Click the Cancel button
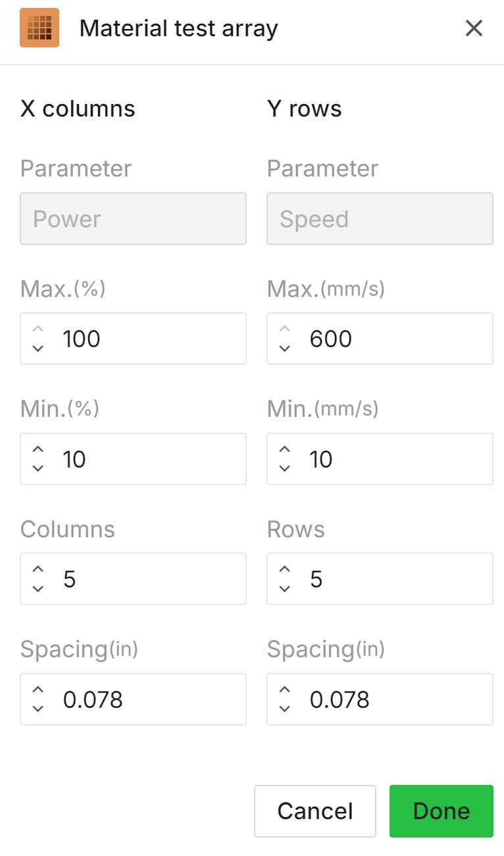 click(315, 811)
